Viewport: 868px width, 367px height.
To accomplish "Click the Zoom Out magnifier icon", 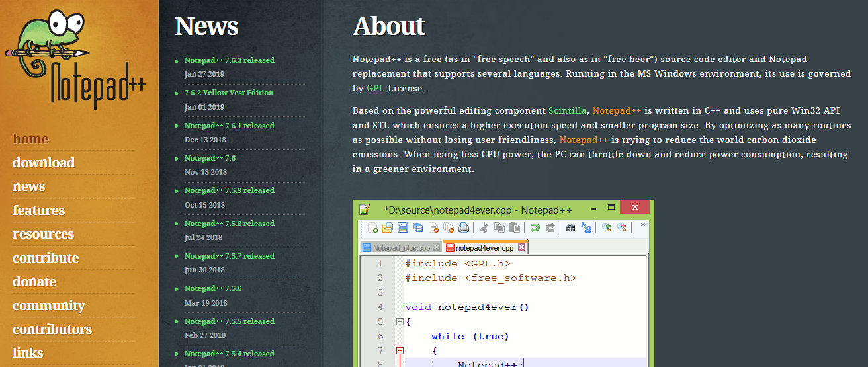I will (x=621, y=227).
